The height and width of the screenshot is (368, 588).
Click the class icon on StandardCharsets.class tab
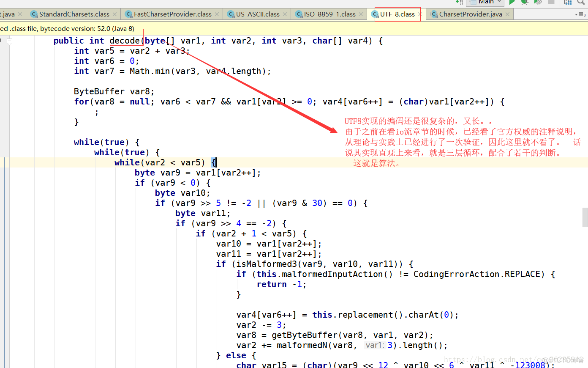click(34, 14)
